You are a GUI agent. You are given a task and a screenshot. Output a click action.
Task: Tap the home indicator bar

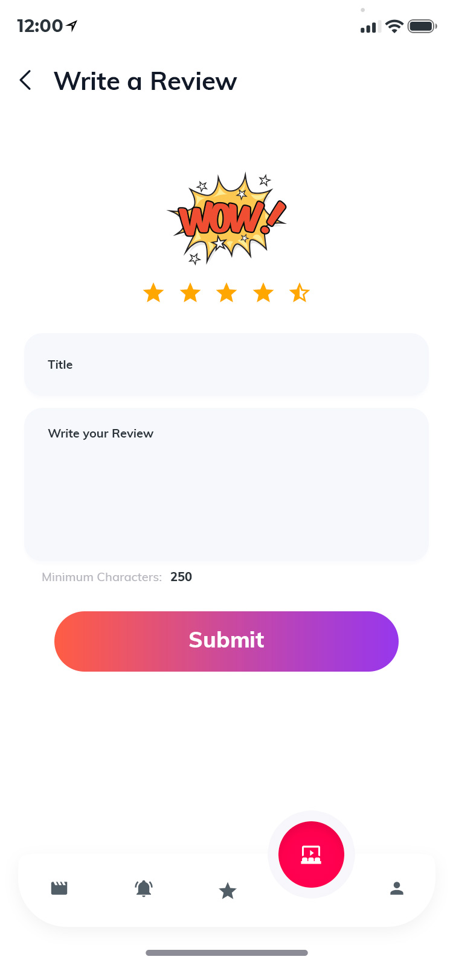[x=226, y=953]
